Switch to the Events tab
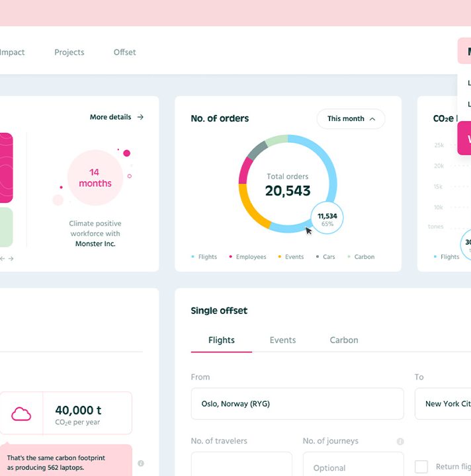 282,340
